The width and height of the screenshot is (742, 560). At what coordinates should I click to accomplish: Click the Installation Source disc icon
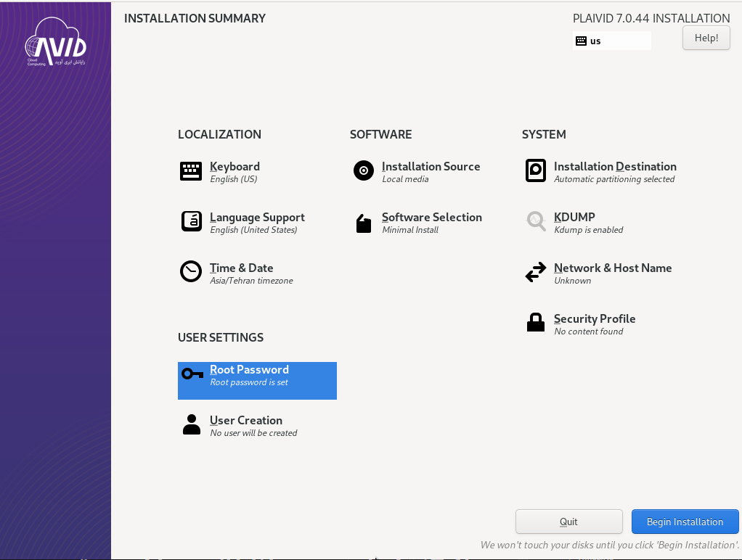pos(364,170)
